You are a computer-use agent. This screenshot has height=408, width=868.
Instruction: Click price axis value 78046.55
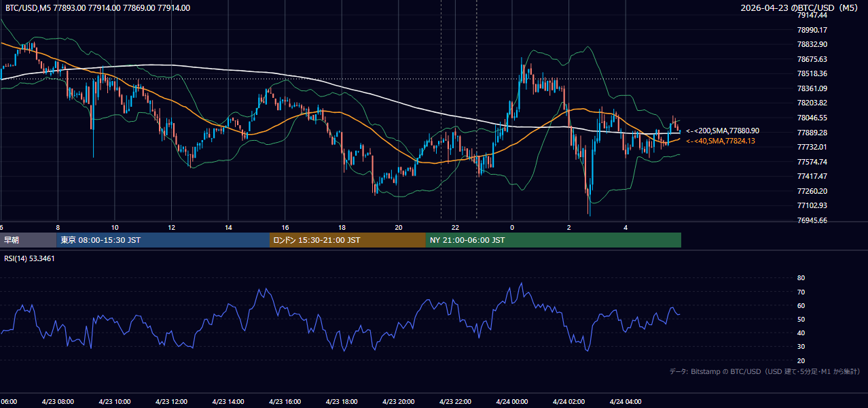(812, 118)
